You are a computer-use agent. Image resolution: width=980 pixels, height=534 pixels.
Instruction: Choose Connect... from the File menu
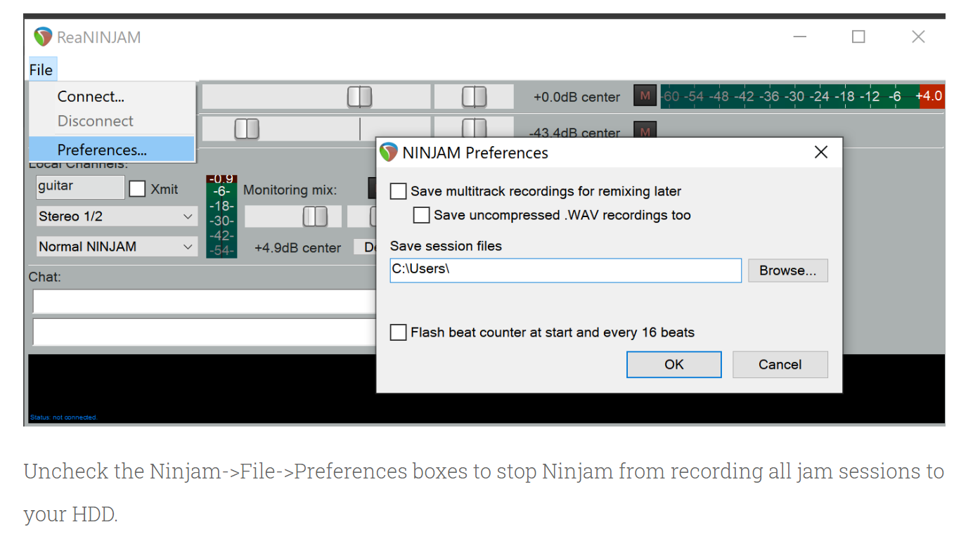click(x=91, y=96)
